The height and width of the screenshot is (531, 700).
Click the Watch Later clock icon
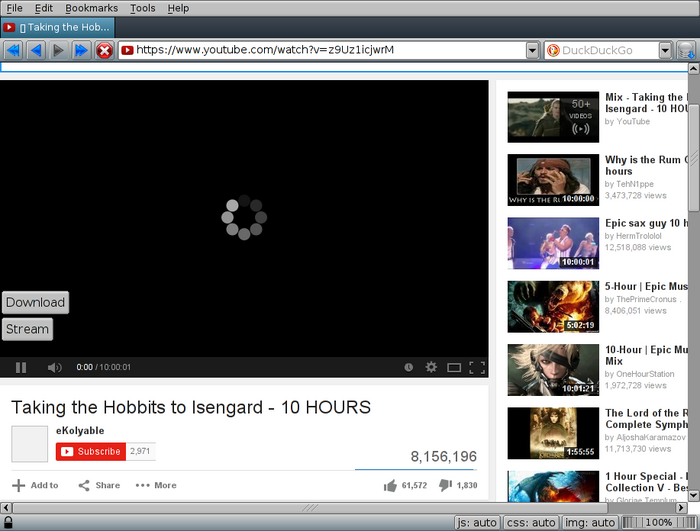click(409, 367)
